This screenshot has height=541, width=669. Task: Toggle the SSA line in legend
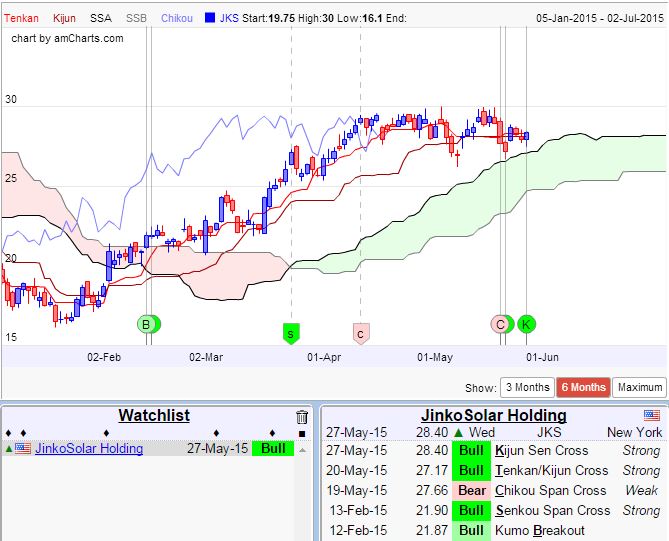pyautogui.click(x=101, y=18)
